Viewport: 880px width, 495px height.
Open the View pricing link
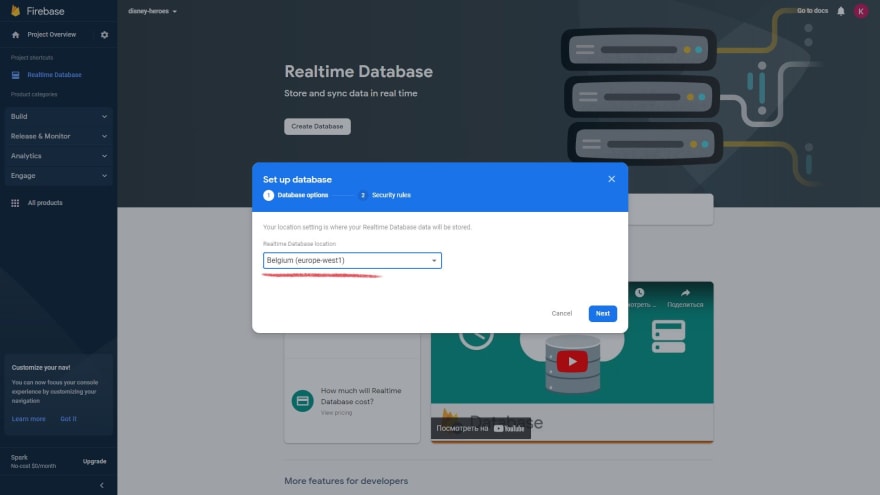[336, 413]
